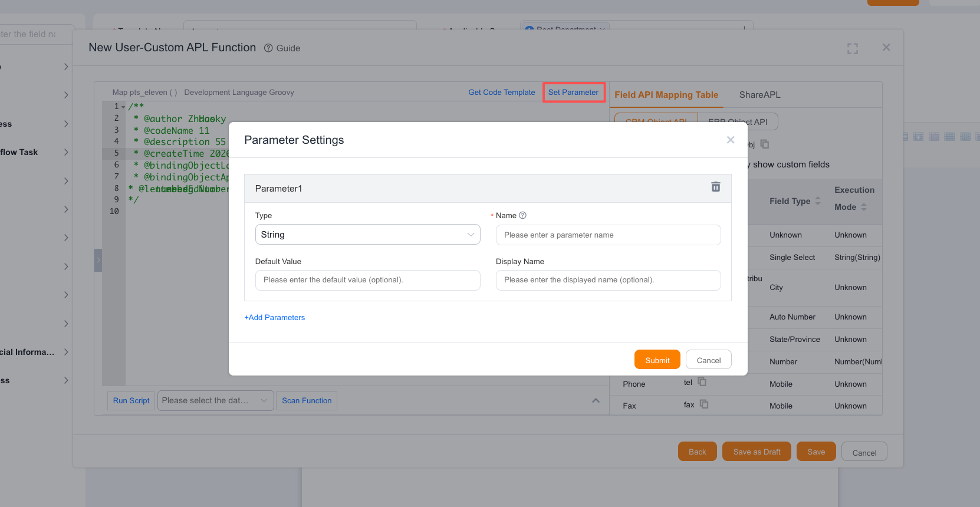This screenshot has width=980, height=507.
Task: Run Script in the code editor
Action: tap(131, 401)
